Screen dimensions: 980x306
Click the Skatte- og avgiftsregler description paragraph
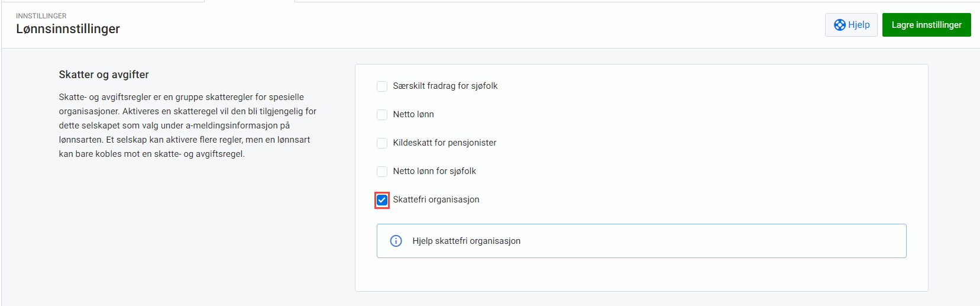point(187,125)
